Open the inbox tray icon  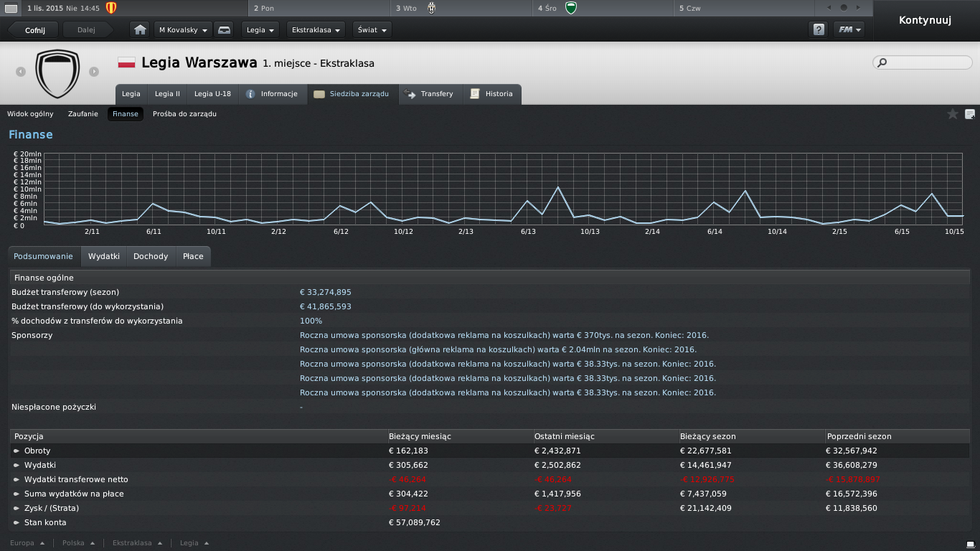point(224,30)
